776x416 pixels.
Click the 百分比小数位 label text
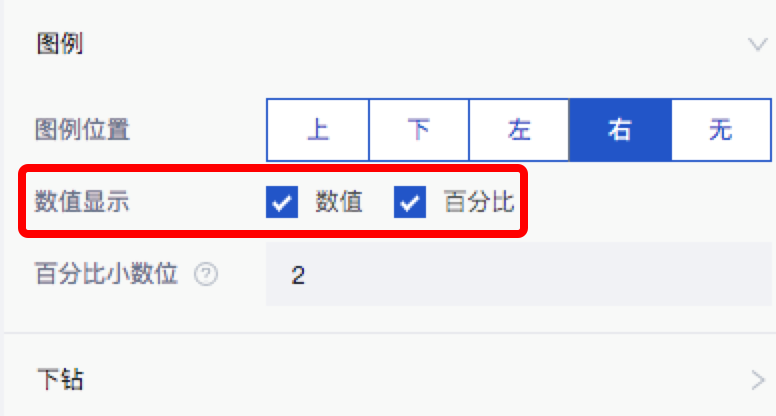(106, 274)
